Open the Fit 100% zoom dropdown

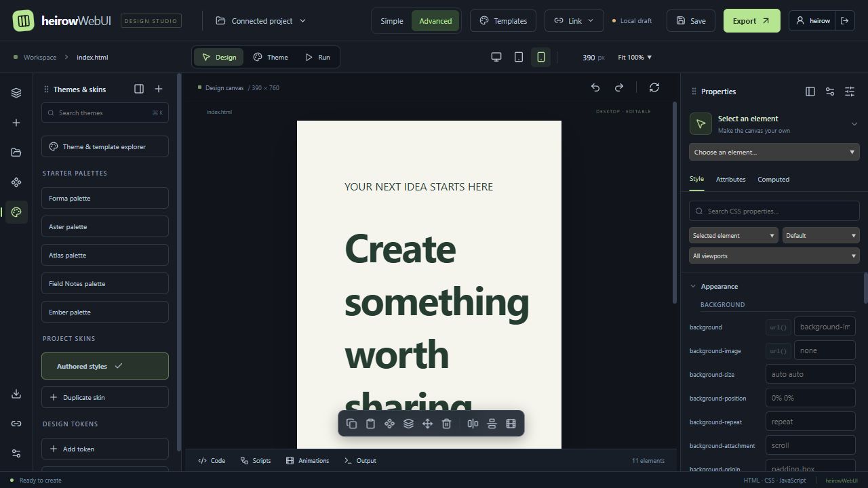pos(635,58)
